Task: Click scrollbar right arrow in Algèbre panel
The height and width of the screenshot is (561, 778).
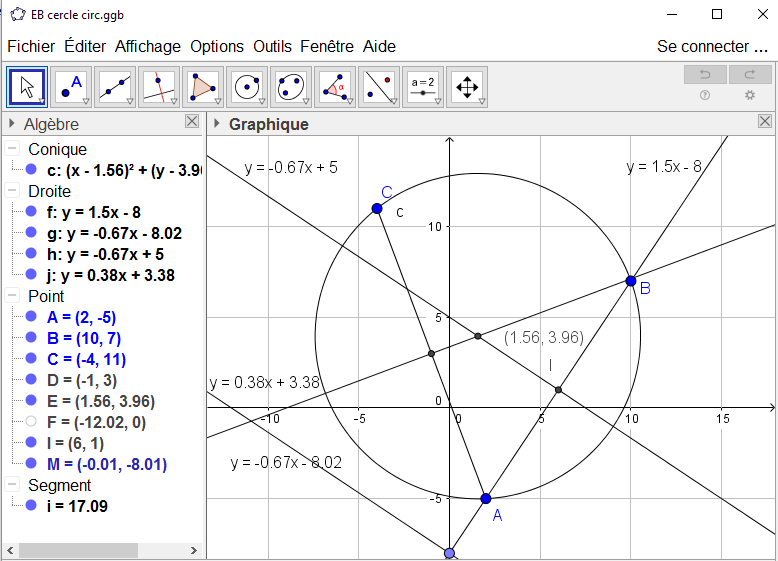Action: [x=194, y=550]
